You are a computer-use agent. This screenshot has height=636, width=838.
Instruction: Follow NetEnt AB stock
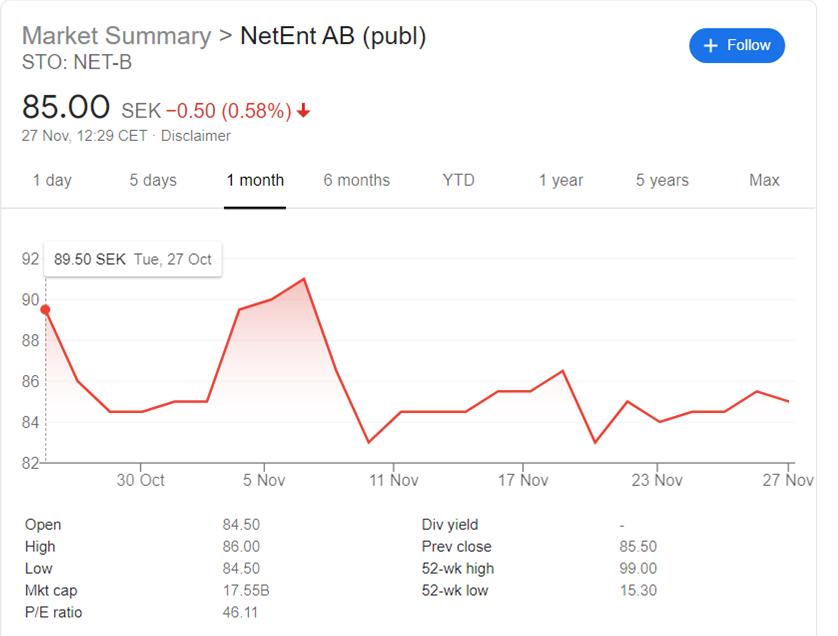point(737,45)
